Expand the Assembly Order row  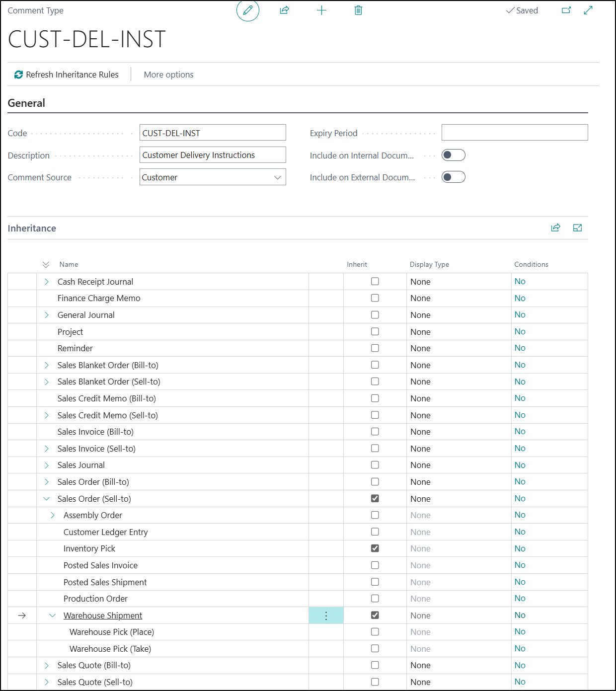point(53,516)
